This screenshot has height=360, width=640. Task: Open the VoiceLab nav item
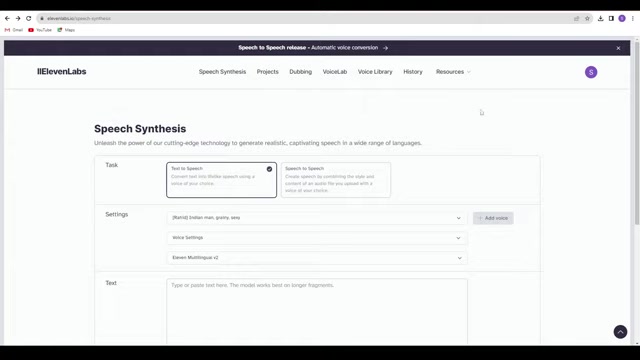335,72
